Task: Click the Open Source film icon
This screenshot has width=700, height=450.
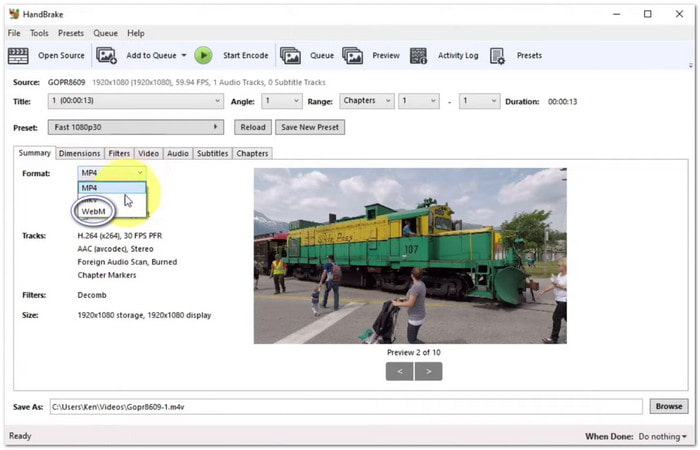Action: [18, 56]
